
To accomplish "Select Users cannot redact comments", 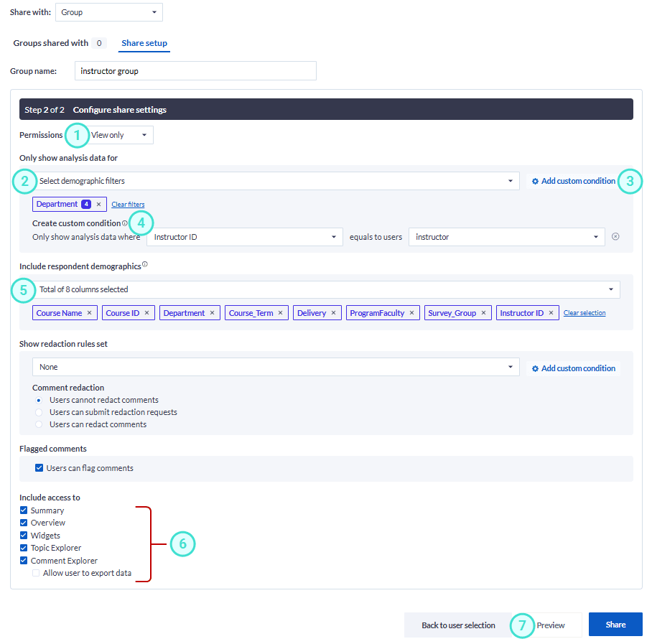I will (39, 401).
